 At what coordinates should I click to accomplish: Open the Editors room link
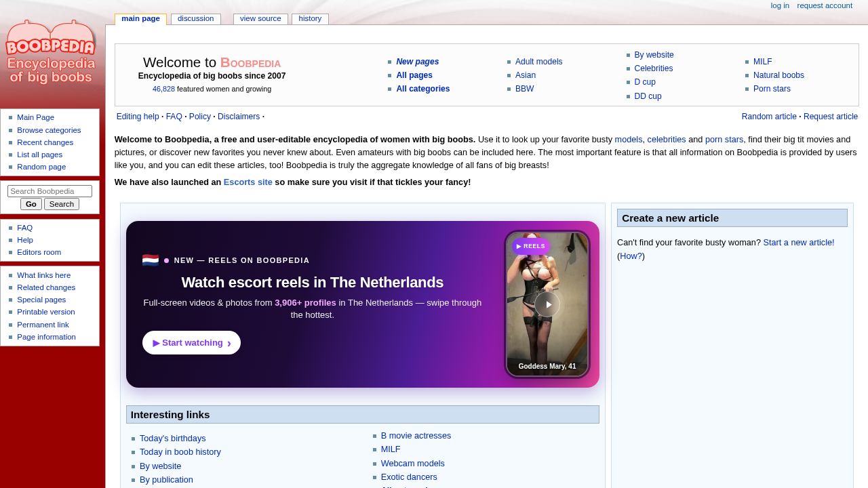click(39, 252)
